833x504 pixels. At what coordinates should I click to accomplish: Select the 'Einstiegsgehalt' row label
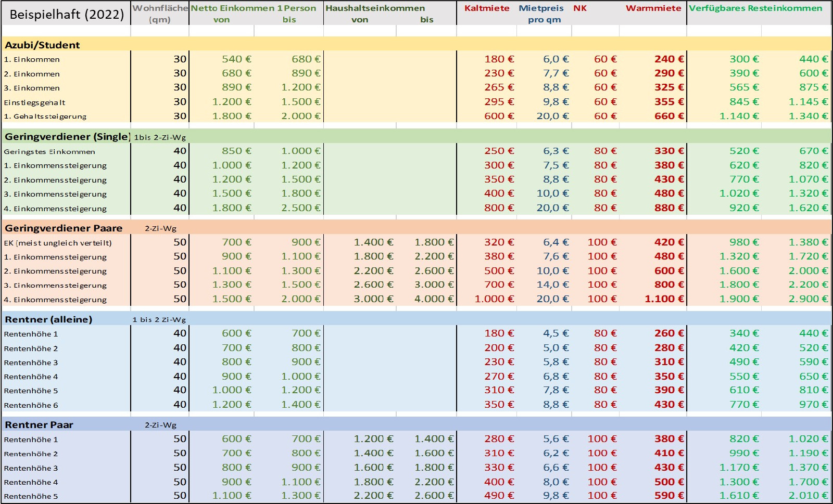pos(34,102)
